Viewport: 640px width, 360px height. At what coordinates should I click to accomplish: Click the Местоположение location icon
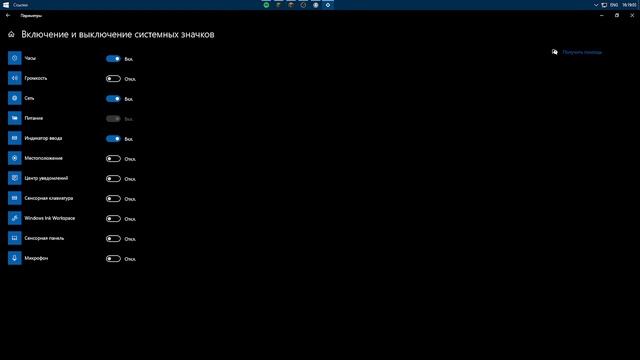(15, 158)
